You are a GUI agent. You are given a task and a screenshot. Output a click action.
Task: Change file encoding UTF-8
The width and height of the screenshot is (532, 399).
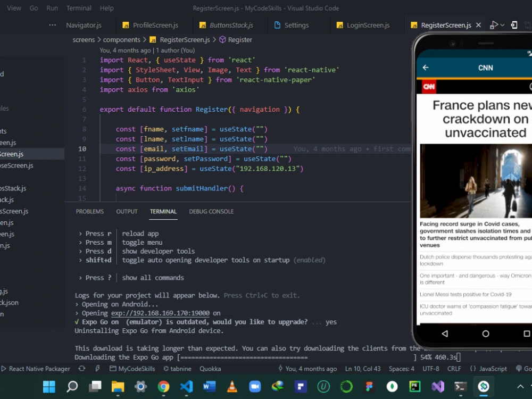click(x=430, y=369)
